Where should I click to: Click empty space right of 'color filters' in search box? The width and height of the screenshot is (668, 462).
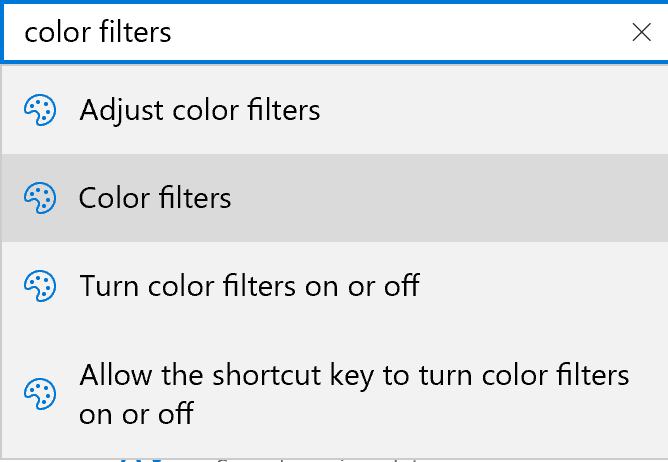400,32
